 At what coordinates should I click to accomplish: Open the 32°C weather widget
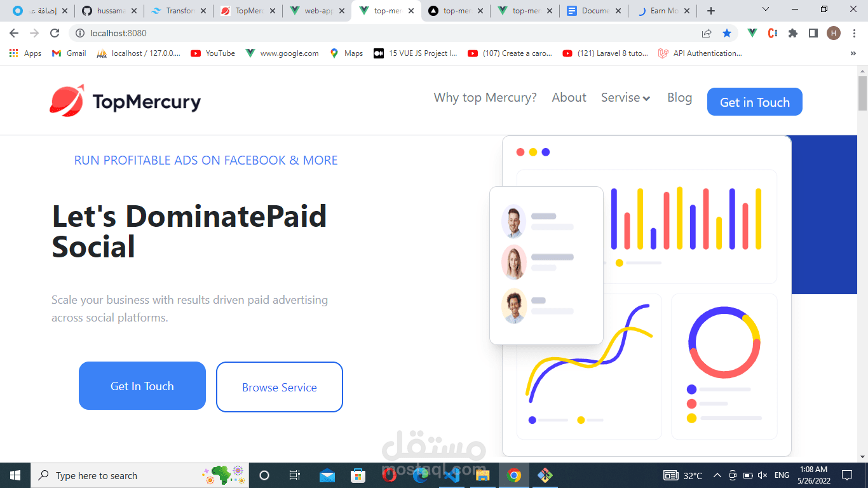coord(684,475)
